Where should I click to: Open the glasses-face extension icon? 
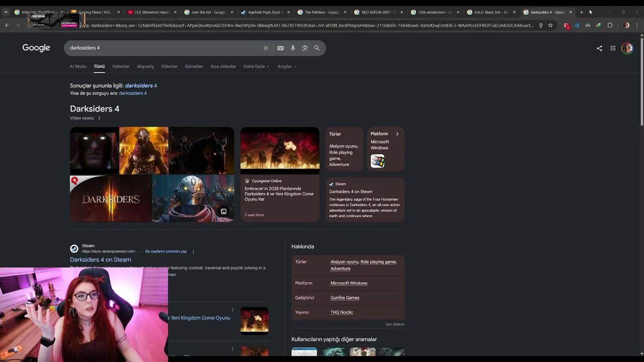[588, 25]
